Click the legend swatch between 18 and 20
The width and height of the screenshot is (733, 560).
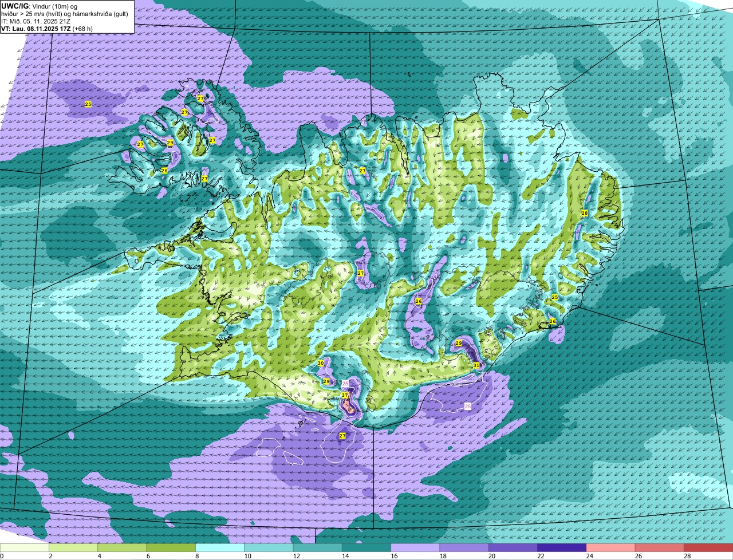(x=464, y=548)
